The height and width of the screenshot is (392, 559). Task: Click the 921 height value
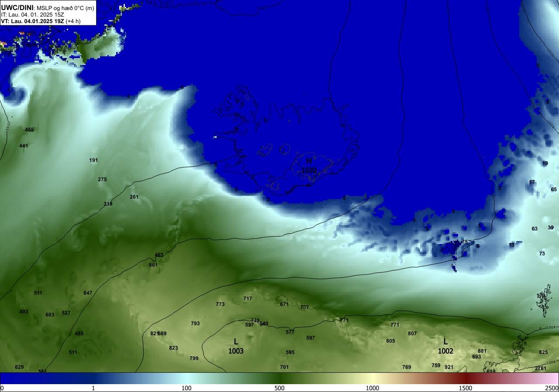point(449,367)
